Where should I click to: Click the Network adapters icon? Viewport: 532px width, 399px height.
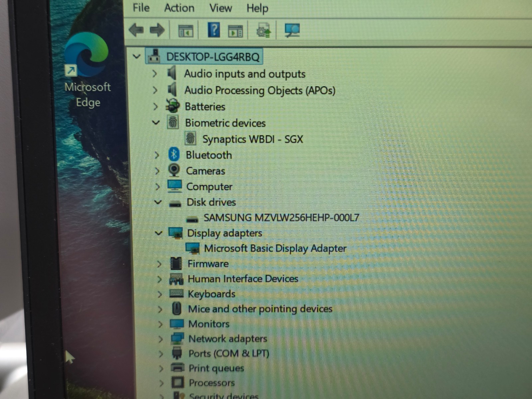pyautogui.click(x=177, y=338)
